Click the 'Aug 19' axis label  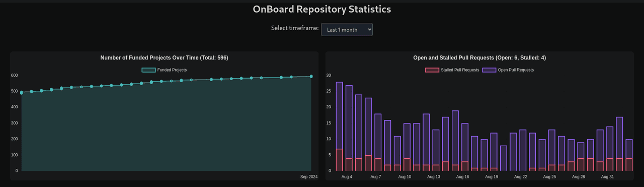tap(492, 177)
